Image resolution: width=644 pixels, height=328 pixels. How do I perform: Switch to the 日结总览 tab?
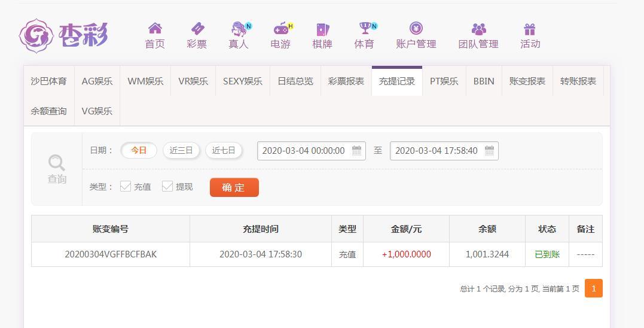coord(295,81)
